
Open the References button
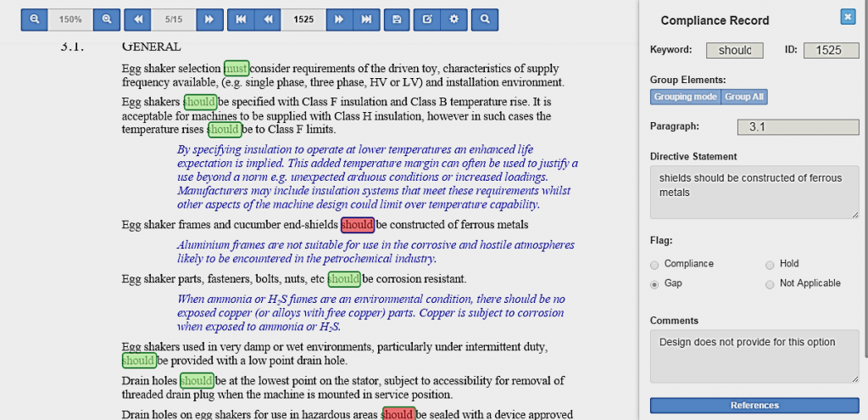(x=754, y=405)
